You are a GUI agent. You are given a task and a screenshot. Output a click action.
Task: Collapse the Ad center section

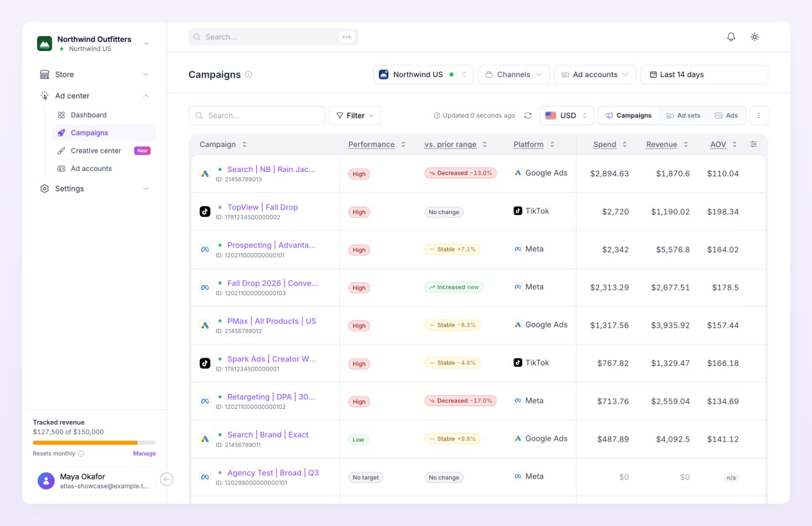tap(94, 95)
